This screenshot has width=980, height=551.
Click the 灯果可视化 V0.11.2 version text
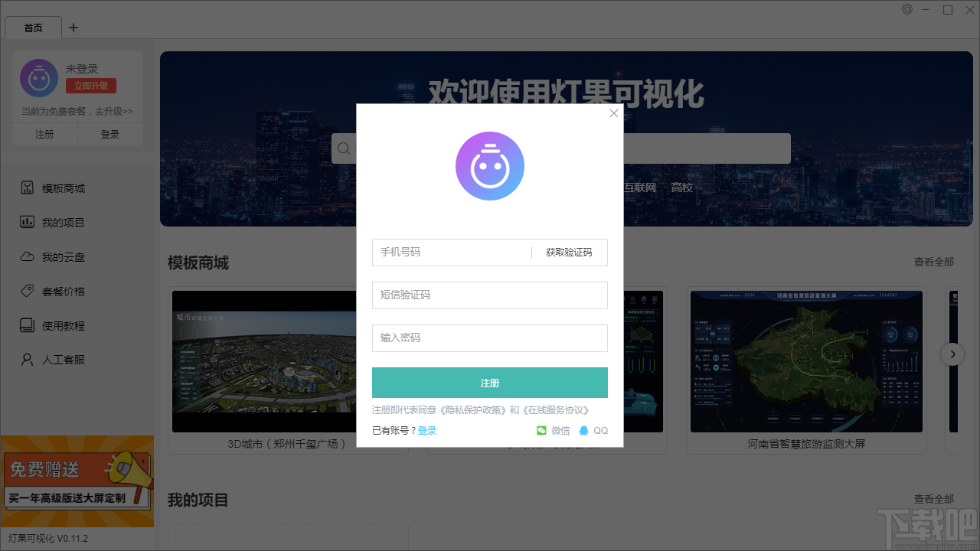(48, 539)
